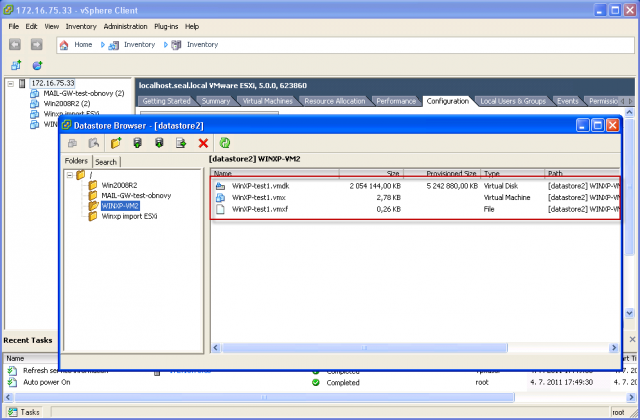
Task: Click the Name column header in Recent Tasks
Action: [x=31, y=358]
